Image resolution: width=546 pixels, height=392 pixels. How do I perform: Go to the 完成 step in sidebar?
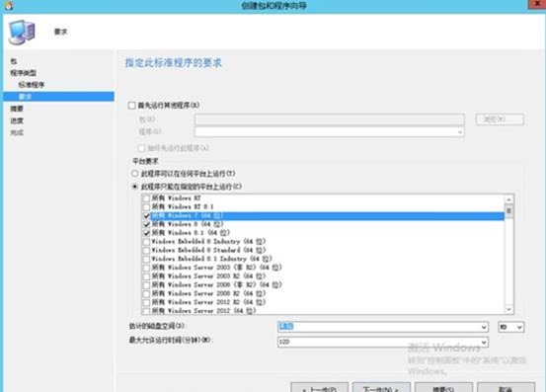17,132
